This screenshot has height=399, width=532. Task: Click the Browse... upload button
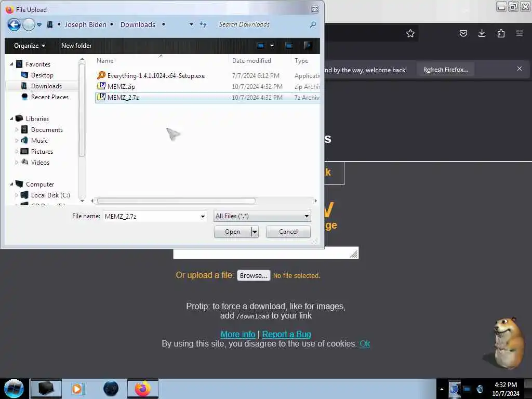click(x=254, y=275)
